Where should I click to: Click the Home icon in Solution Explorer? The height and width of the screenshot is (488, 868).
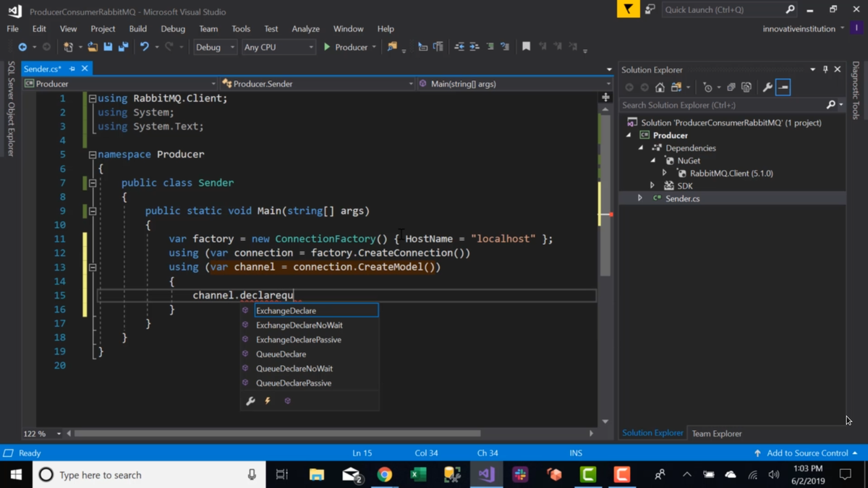pyautogui.click(x=660, y=87)
